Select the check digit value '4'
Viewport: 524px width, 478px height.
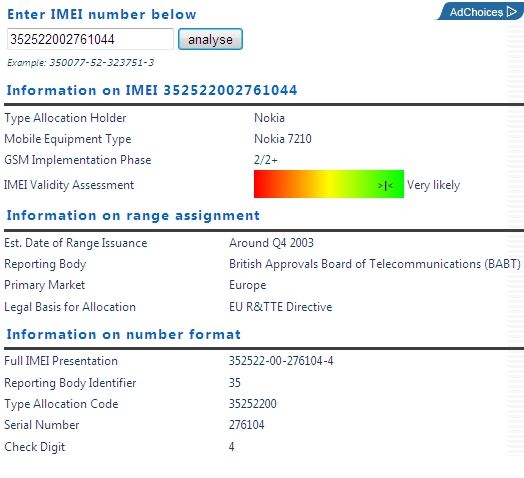[x=232, y=447]
